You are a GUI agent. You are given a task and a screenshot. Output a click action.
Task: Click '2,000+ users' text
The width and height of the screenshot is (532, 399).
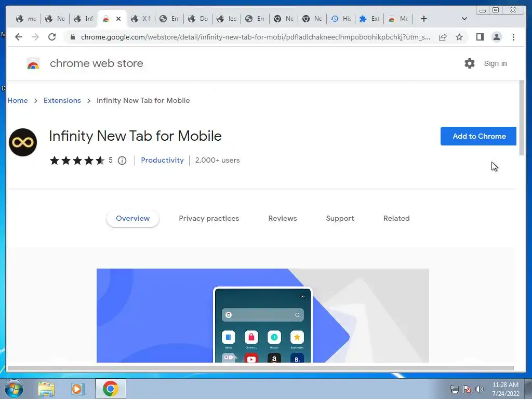[x=218, y=160]
